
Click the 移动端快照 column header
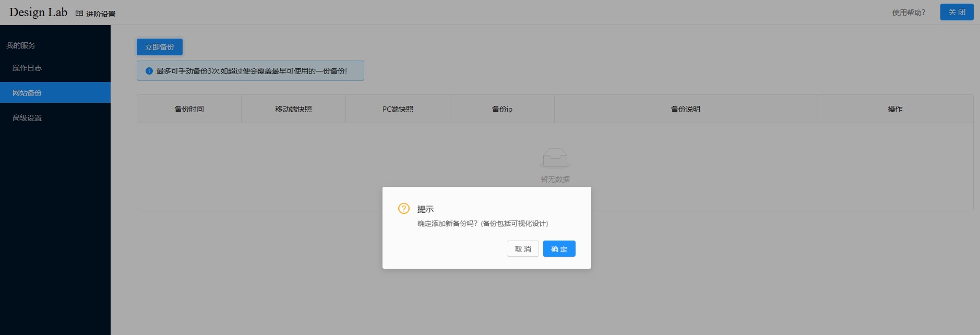[x=293, y=109]
